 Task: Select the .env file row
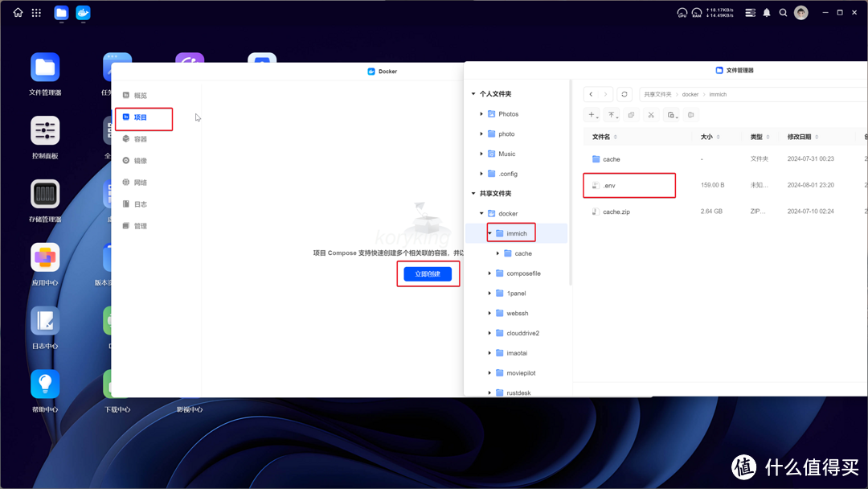[725, 186]
